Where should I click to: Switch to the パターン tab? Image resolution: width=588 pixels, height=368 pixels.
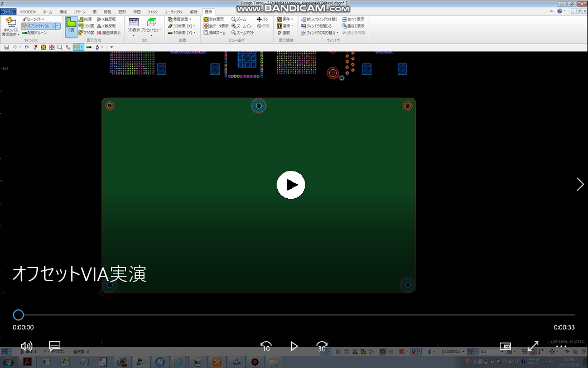80,12
